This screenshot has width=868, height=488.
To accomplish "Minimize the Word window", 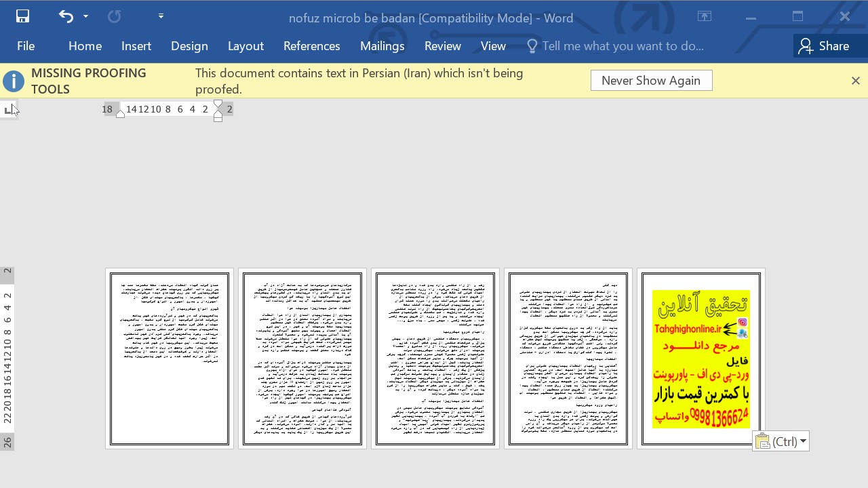I will pos(751,17).
